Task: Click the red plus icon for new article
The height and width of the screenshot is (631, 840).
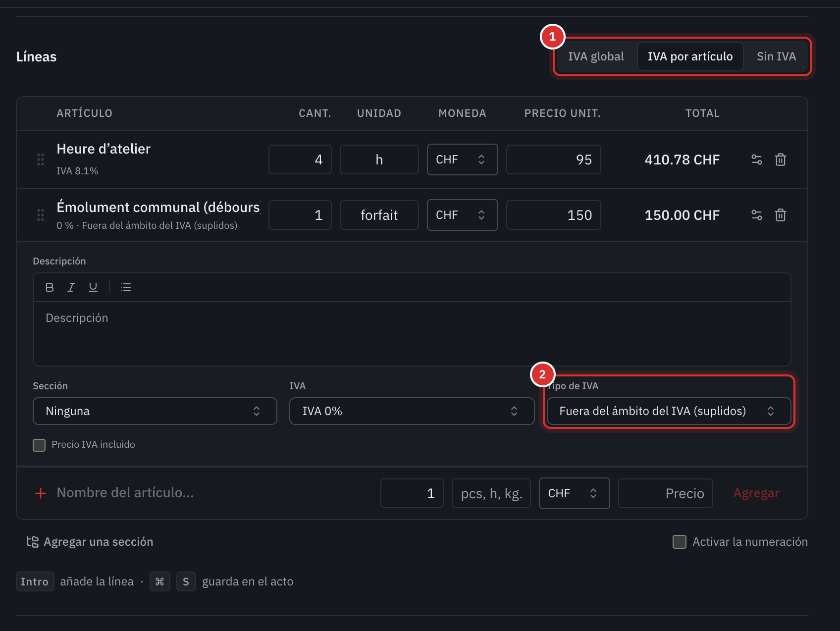Action: [x=41, y=493]
